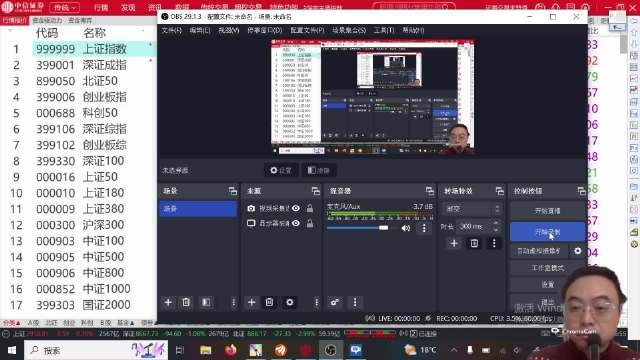Image resolution: width=640 pixels, height=360 pixels.
Task: Toggle visibility eye of display capture source
Action: [x=296, y=223]
